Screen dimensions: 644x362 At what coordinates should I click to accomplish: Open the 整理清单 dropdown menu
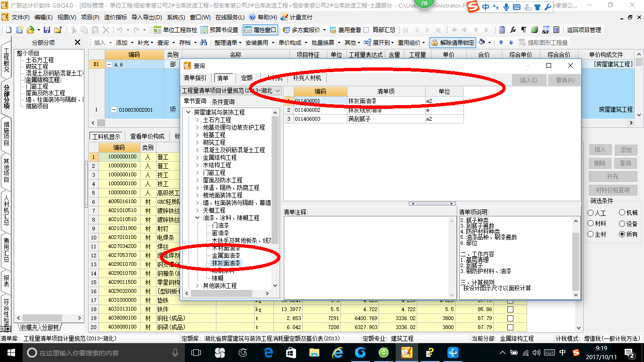click(229, 42)
